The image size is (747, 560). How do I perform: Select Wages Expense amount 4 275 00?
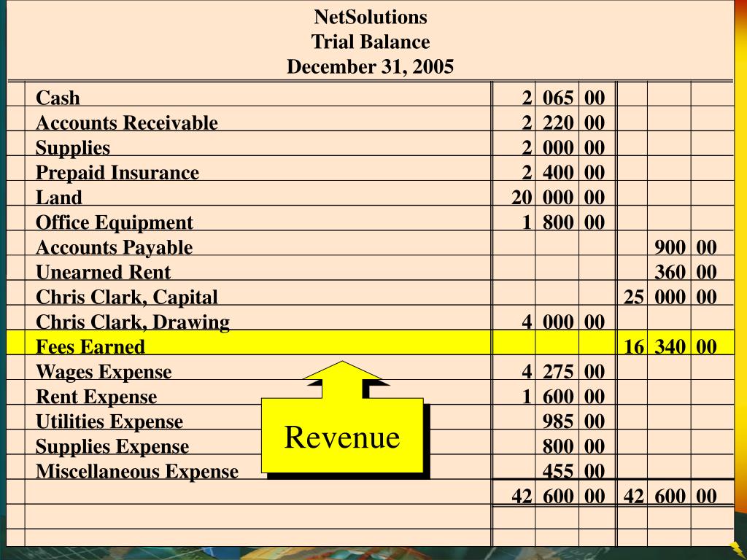pos(563,372)
